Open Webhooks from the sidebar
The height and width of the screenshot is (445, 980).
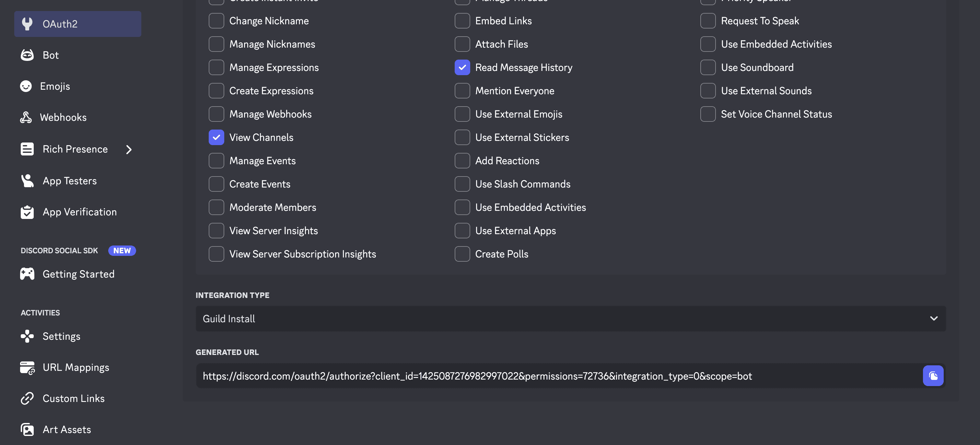[x=64, y=117]
